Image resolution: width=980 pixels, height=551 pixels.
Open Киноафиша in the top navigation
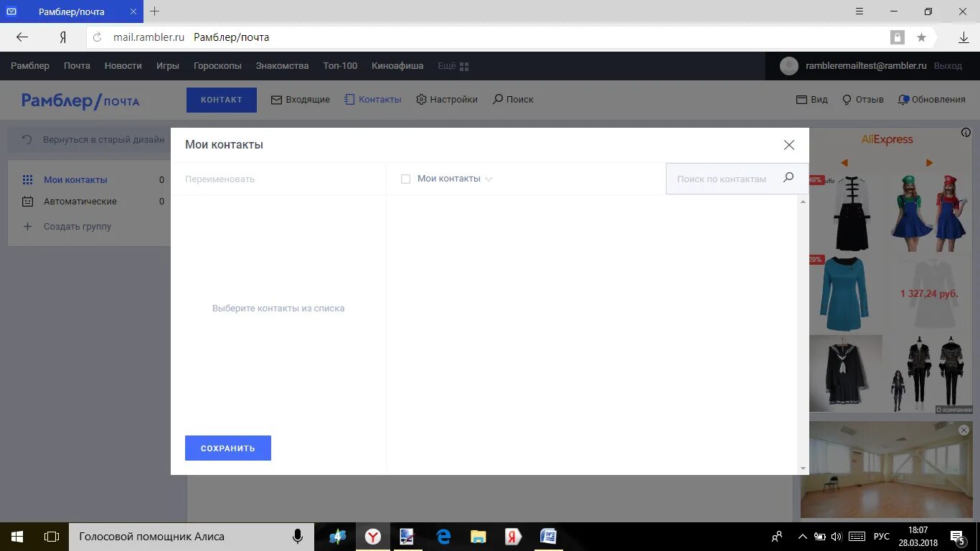(397, 65)
